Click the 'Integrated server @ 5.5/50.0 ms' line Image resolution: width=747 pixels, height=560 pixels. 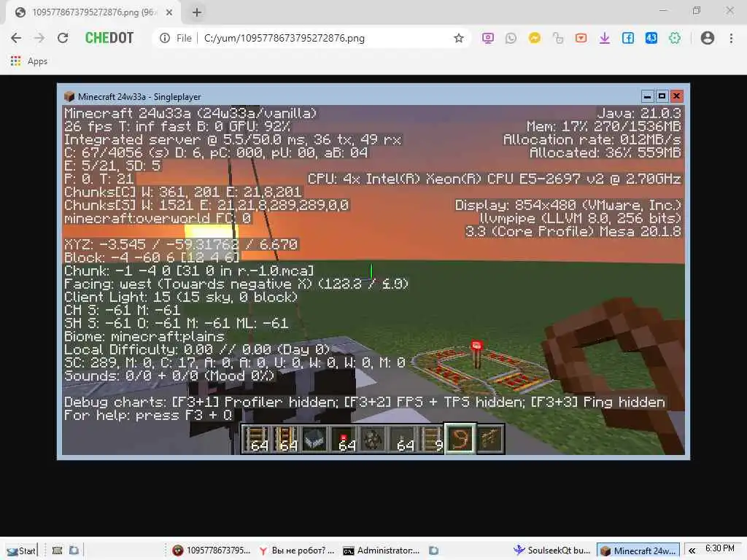point(233,139)
